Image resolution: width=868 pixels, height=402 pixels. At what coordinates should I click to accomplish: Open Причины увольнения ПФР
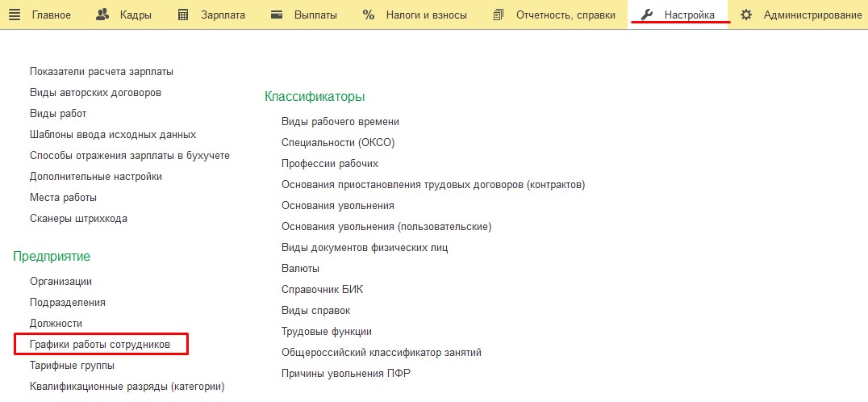tap(346, 373)
